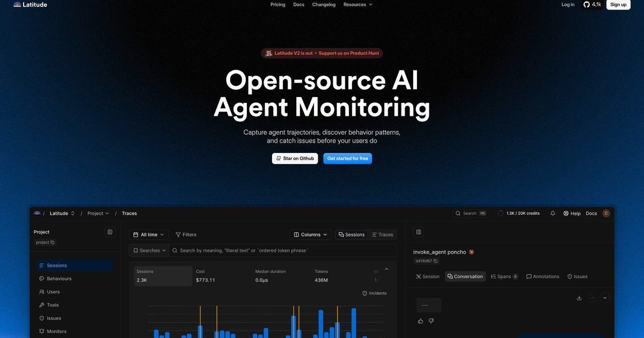Screen dimensions: 644x338
Task: Click Log in
Action: 568,4
